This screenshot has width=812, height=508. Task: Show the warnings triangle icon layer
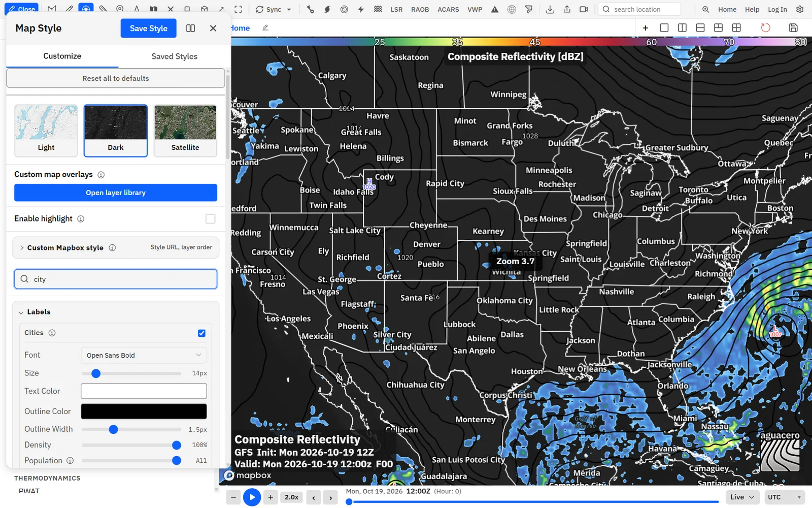(495, 9)
